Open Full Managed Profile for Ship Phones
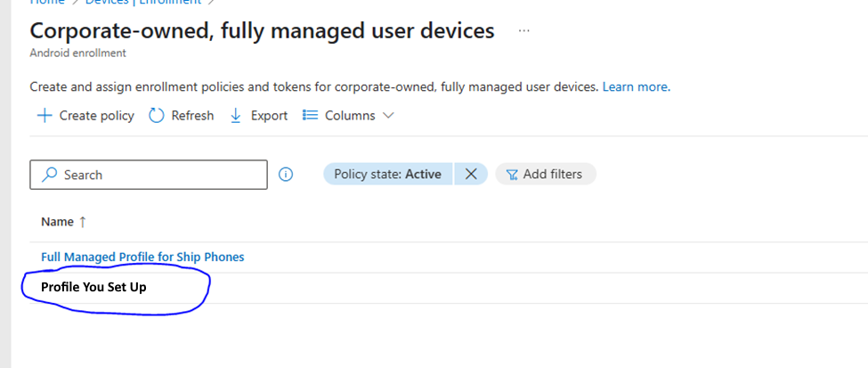Screen dimensions: 868x368 point(142,257)
